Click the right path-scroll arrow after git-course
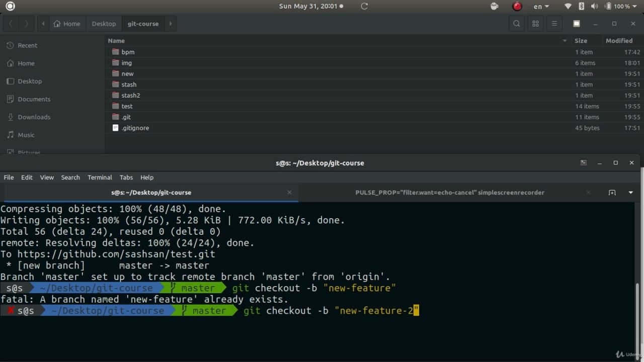Image resolution: width=644 pixels, height=362 pixels. tap(171, 24)
